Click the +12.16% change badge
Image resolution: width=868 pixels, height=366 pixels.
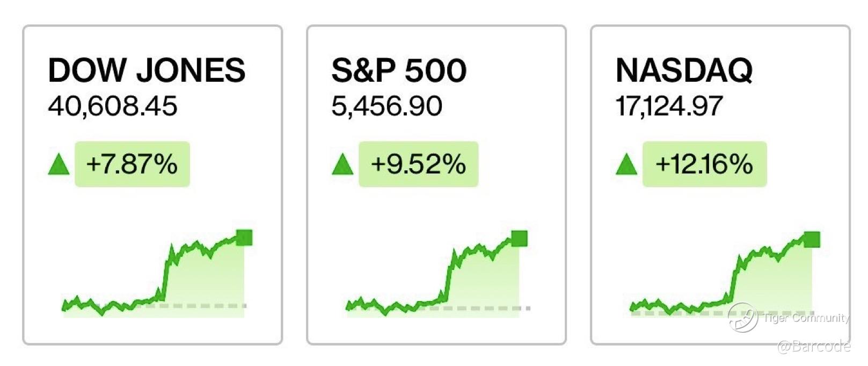pos(704,164)
